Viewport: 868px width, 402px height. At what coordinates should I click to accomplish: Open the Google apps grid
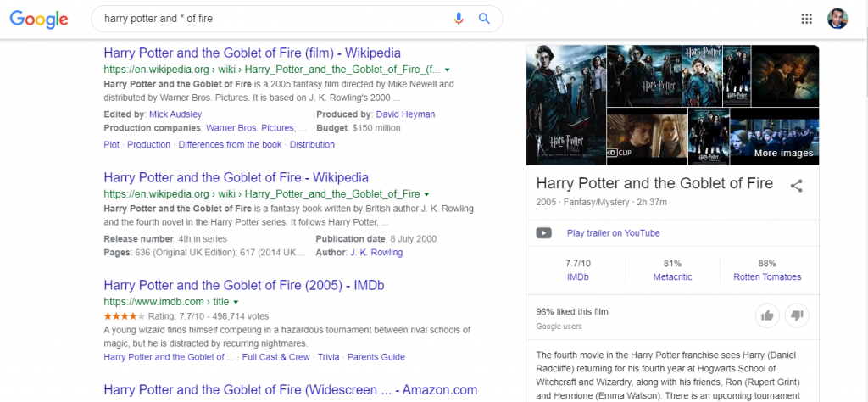807,19
